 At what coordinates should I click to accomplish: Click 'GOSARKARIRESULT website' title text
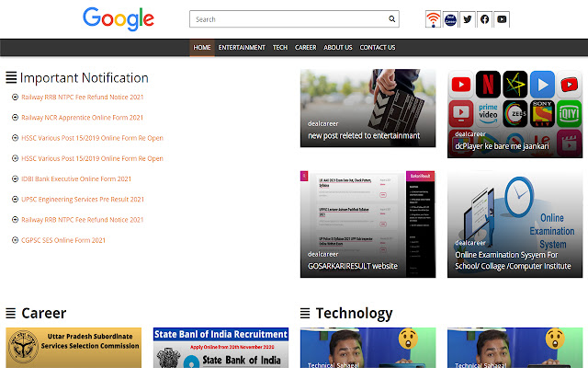(x=353, y=266)
